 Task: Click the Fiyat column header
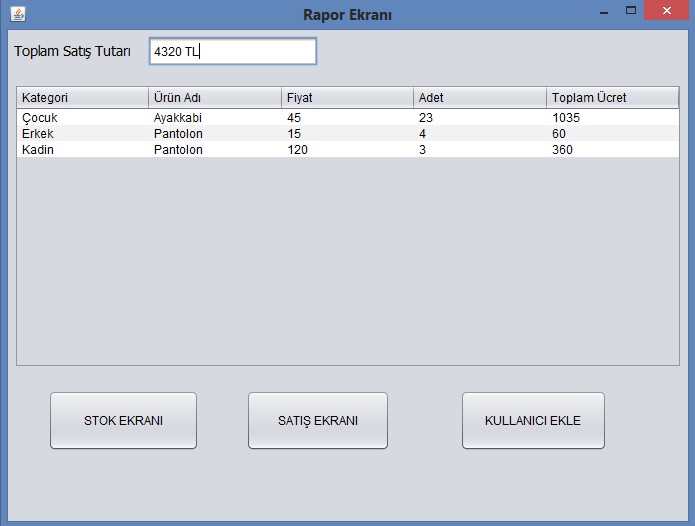pos(347,98)
